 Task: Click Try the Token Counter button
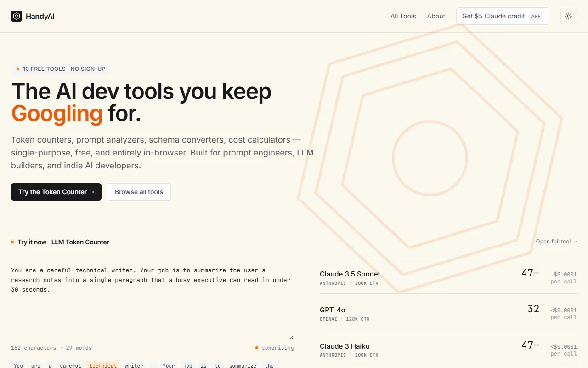(x=56, y=192)
